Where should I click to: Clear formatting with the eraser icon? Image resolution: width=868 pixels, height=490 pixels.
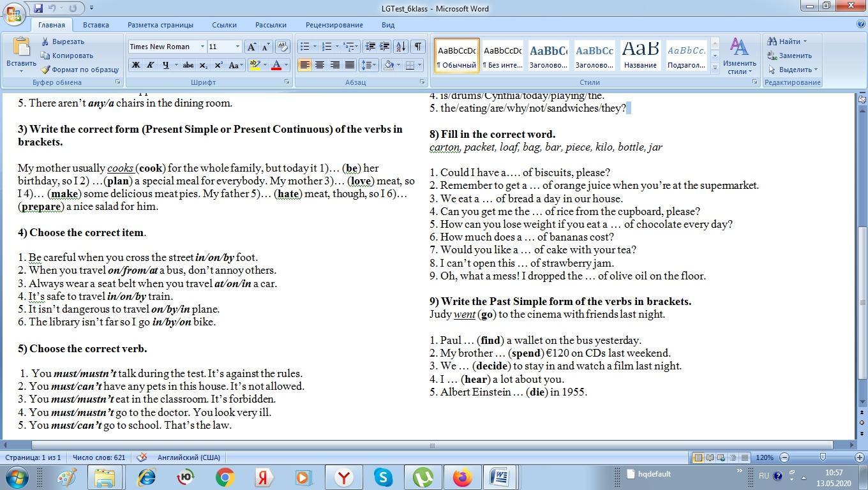283,47
